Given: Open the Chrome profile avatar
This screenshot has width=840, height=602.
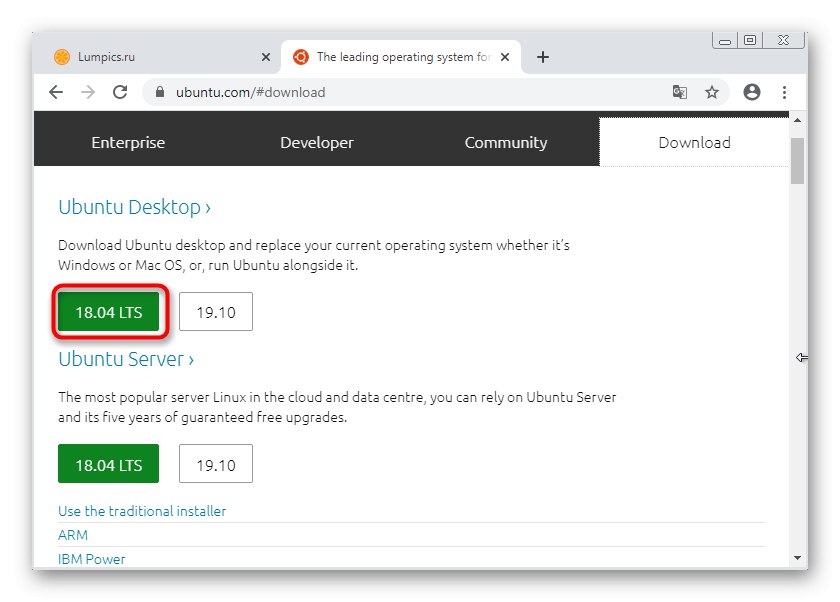Looking at the screenshot, I should click(x=752, y=92).
